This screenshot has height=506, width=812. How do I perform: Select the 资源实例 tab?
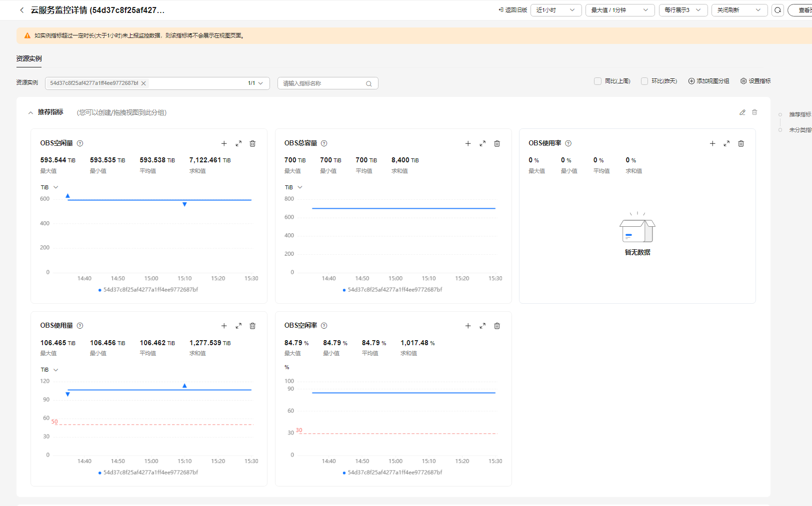tap(29, 59)
